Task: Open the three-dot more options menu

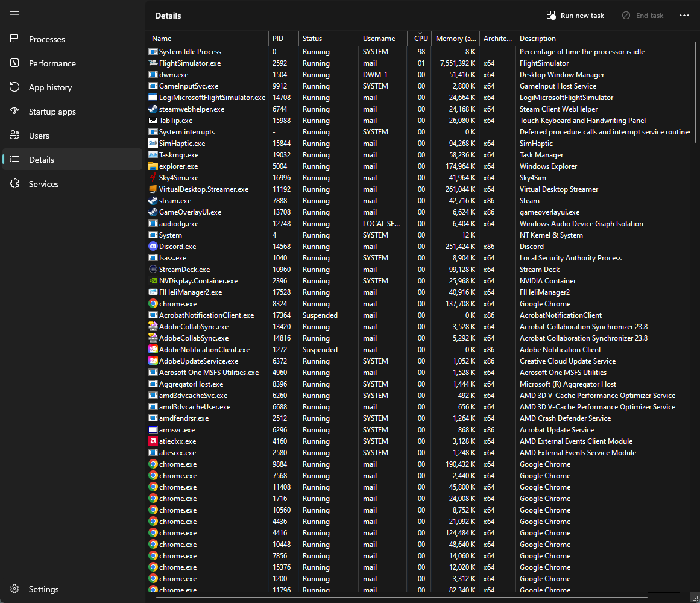Action: pos(684,16)
